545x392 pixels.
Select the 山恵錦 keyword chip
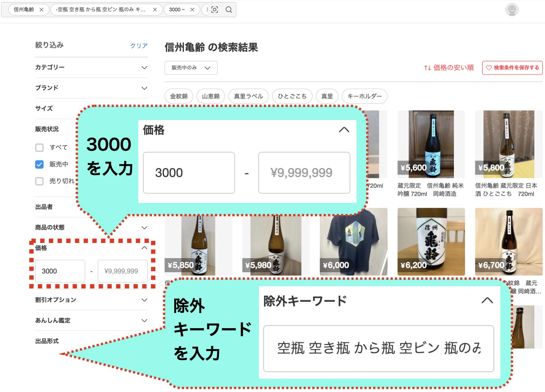(211, 96)
